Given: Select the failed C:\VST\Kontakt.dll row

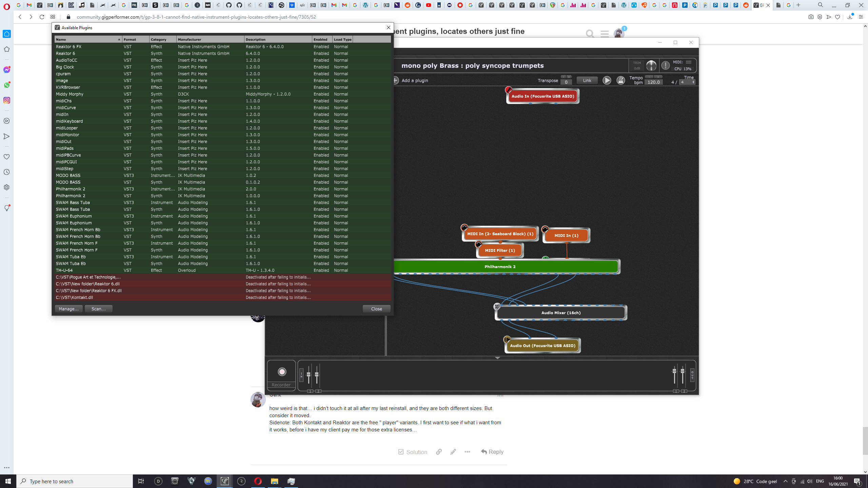Looking at the screenshot, I should (223, 298).
